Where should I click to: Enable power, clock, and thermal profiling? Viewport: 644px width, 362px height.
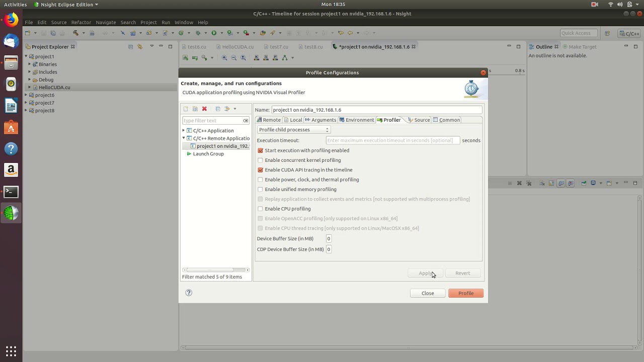pos(260,179)
